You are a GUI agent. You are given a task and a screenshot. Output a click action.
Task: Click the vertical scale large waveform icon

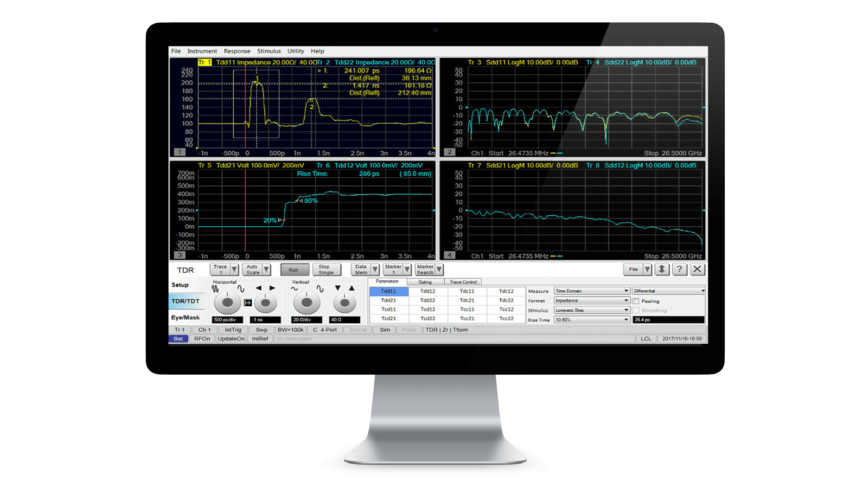[320, 289]
